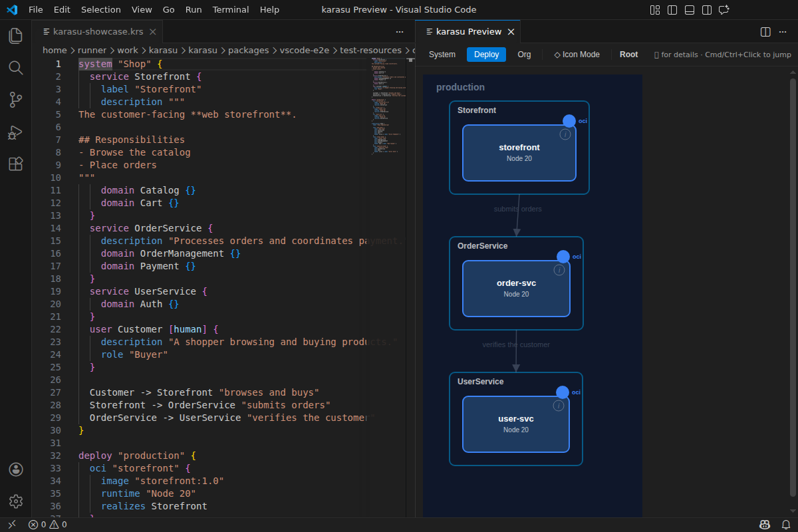Click the 'production' deployment heading
798x532 pixels.
[460, 87]
